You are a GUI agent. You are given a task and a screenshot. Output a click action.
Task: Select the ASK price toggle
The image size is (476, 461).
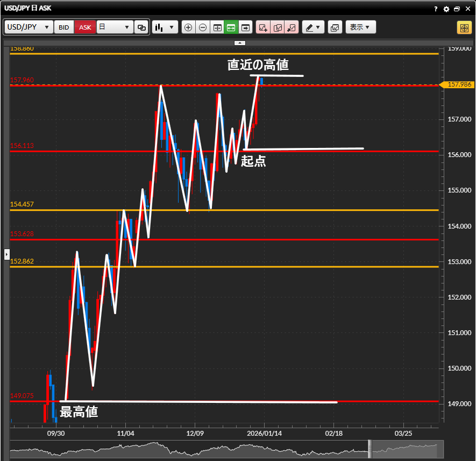(85, 27)
